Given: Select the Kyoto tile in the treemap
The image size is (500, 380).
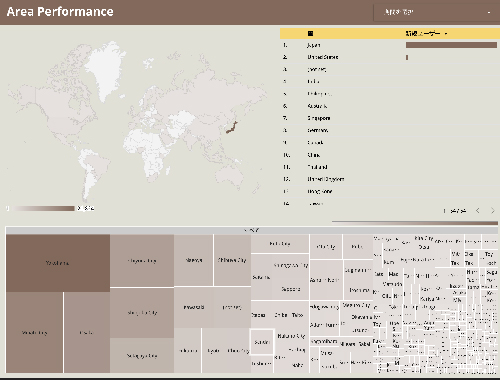Looking at the screenshot, I should pos(213,351).
